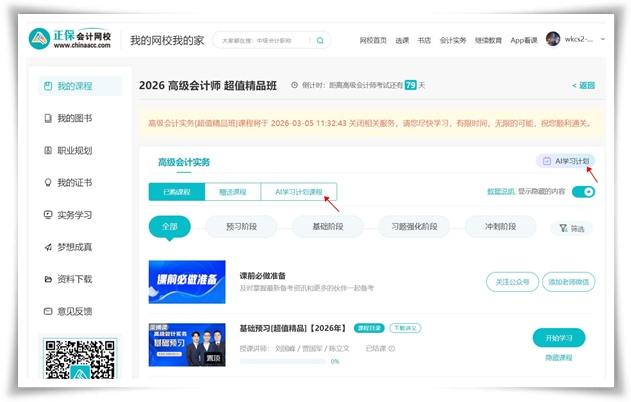The height and width of the screenshot is (402, 631).
Task: Click the 返回 link
Action: (583, 86)
